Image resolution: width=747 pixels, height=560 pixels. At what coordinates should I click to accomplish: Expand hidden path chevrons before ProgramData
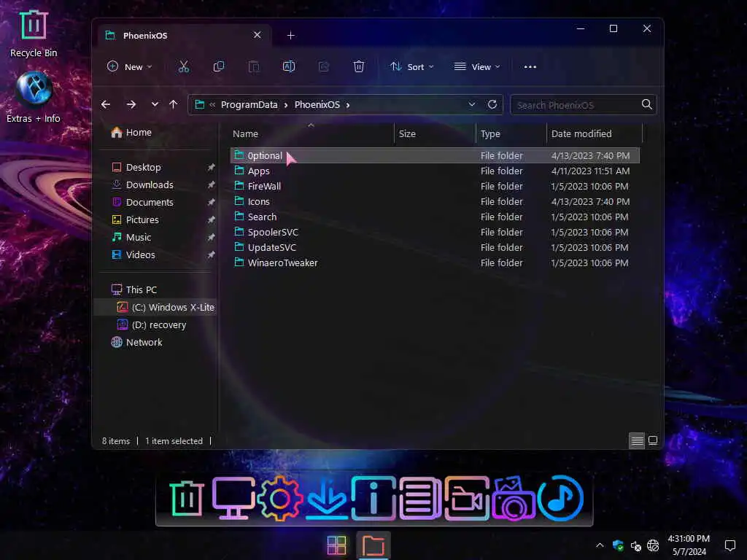(x=212, y=105)
